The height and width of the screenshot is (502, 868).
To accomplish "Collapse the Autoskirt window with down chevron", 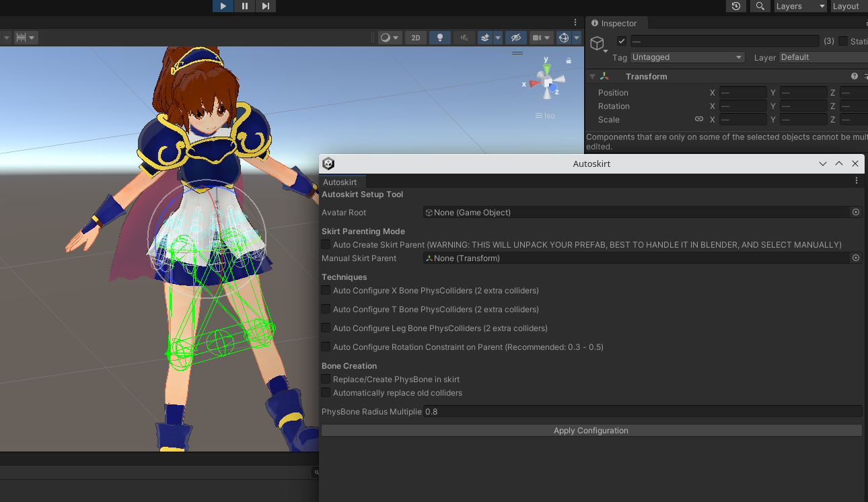I will [822, 164].
